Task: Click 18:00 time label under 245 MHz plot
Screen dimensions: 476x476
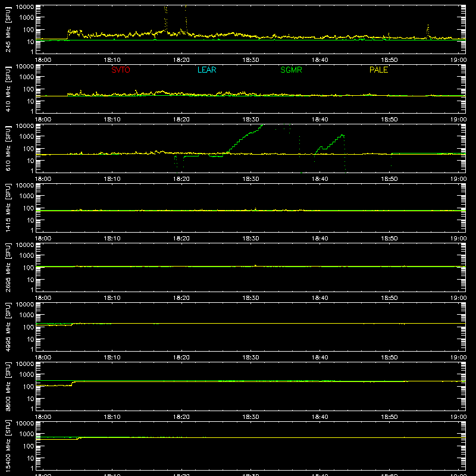Action: (x=43, y=60)
